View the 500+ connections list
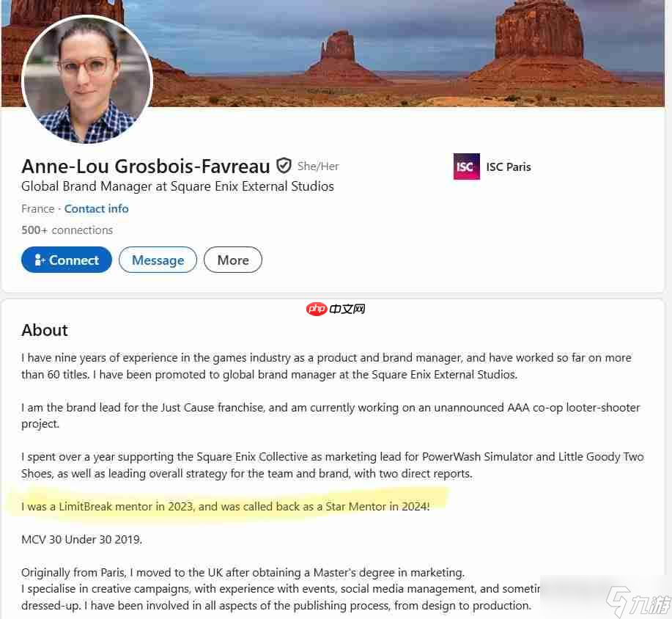 coord(67,230)
